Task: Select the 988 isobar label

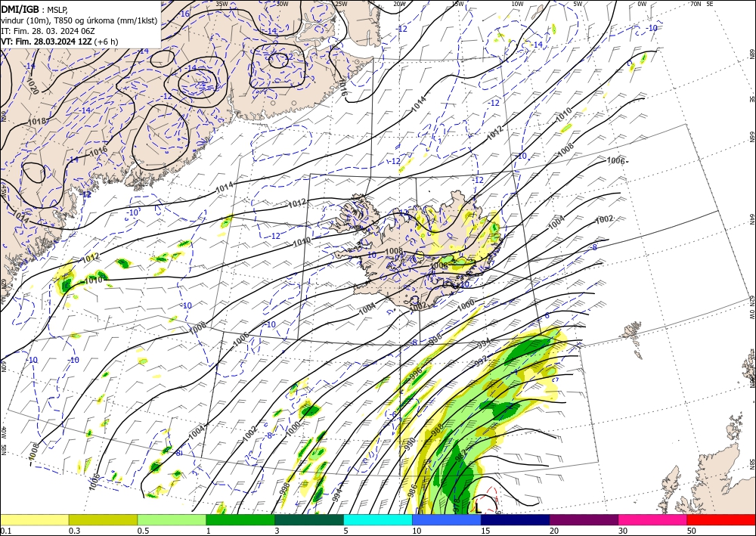Action: click(437, 429)
